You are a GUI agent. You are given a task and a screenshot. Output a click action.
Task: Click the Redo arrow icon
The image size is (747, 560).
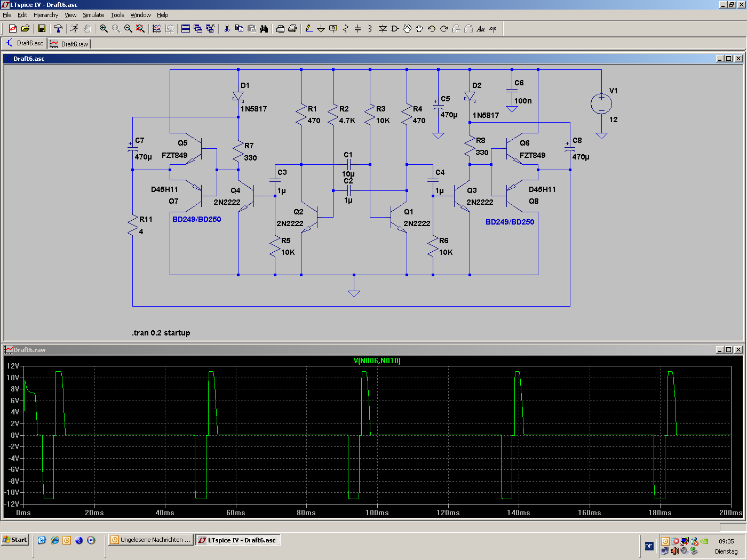tap(444, 29)
